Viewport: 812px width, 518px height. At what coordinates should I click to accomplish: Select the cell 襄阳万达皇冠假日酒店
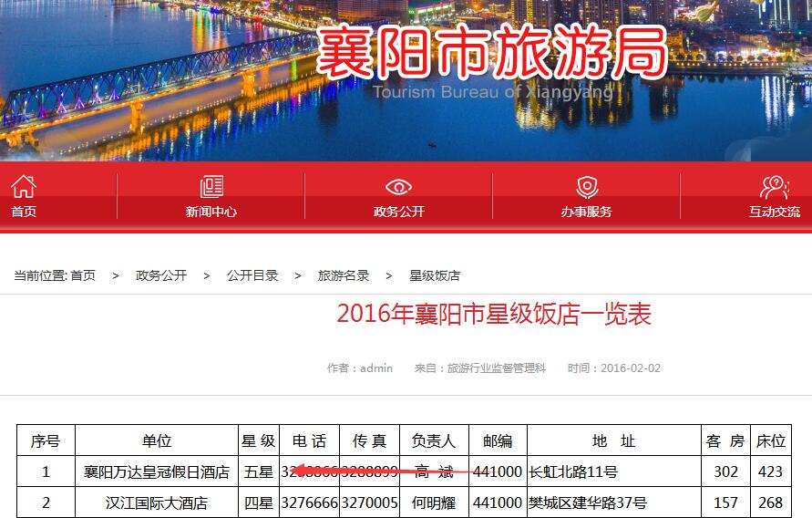(157, 471)
